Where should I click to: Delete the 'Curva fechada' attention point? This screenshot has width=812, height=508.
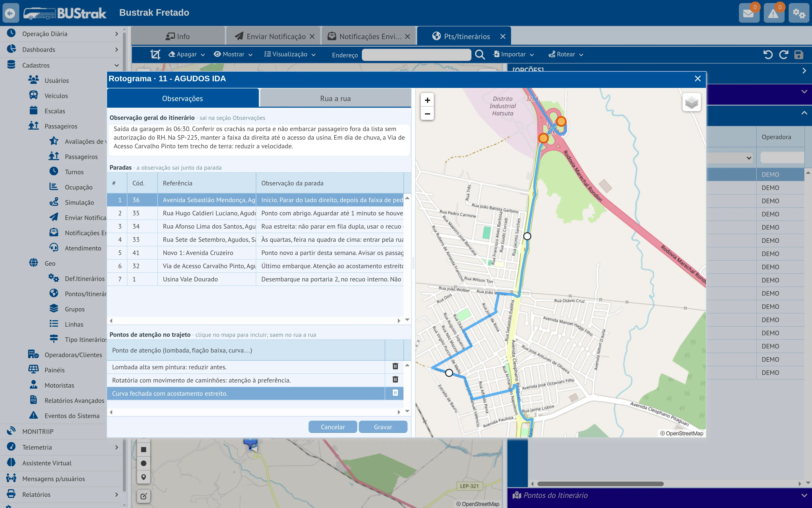pyautogui.click(x=395, y=392)
